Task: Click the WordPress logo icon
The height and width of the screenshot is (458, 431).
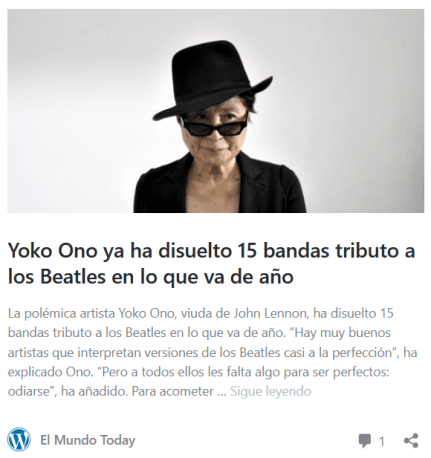Action: tap(19, 440)
